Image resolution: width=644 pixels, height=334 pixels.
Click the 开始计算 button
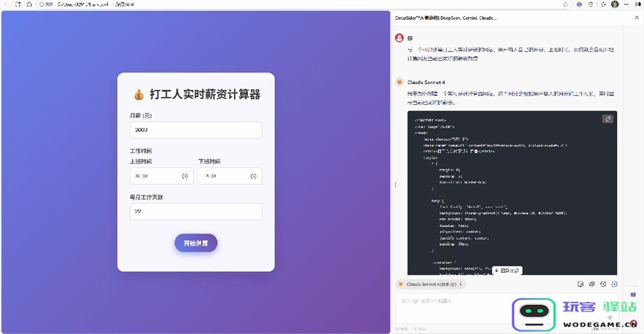point(196,243)
